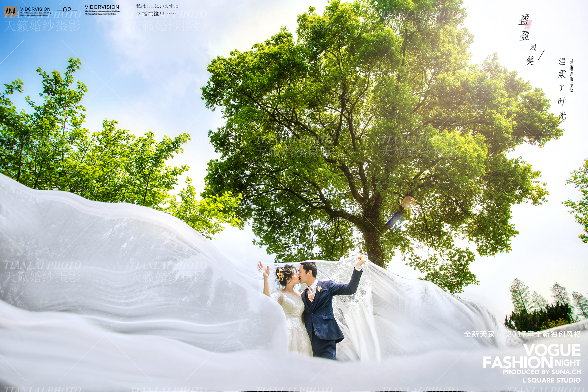Screen dimensions: 588x392
Task: Click the Japanese text line at top
Action: point(157,6)
